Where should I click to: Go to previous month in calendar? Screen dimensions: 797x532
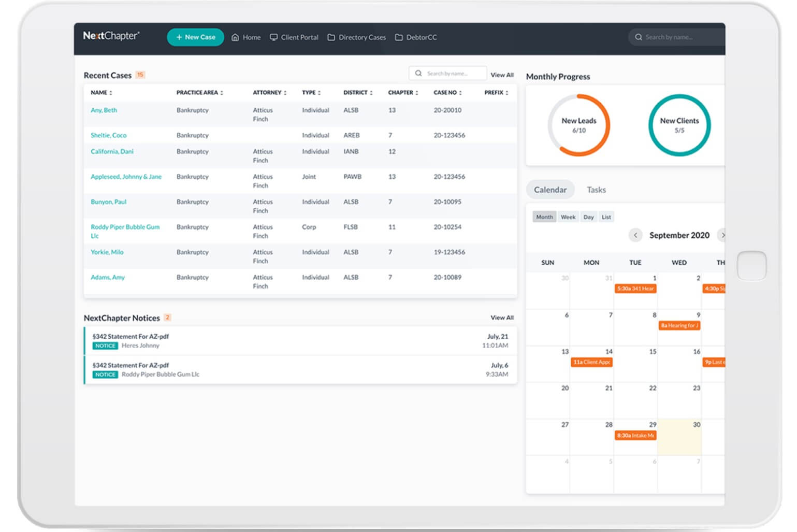point(635,235)
